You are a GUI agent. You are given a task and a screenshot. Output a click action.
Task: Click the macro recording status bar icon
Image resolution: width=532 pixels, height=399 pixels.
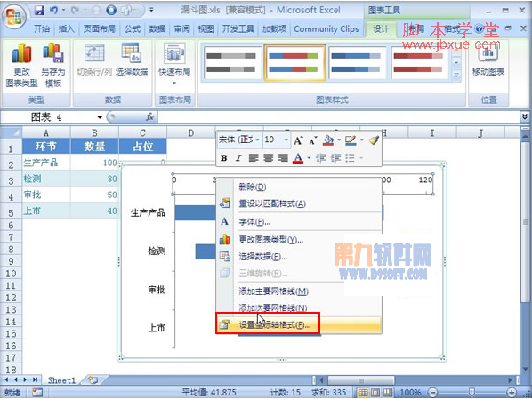coord(37,393)
